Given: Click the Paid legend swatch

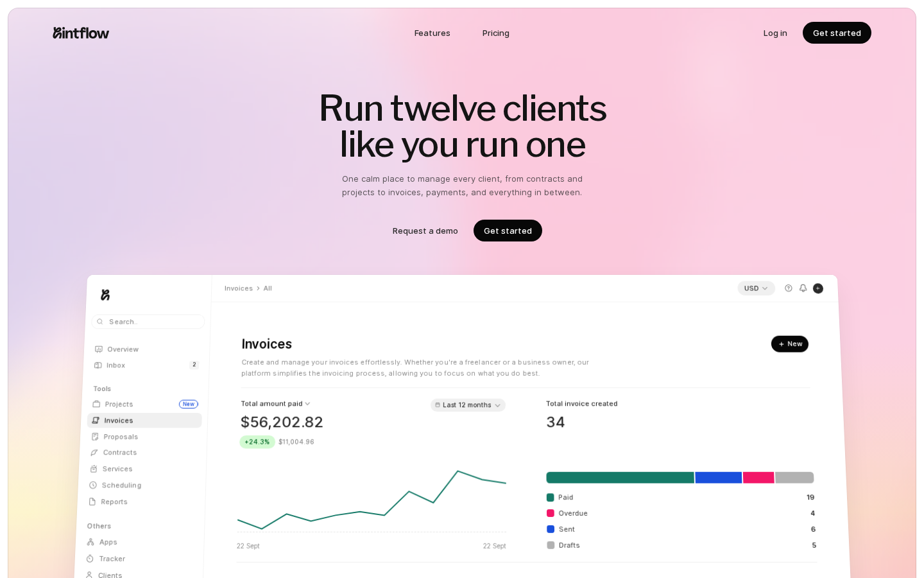Looking at the screenshot, I should click(551, 497).
